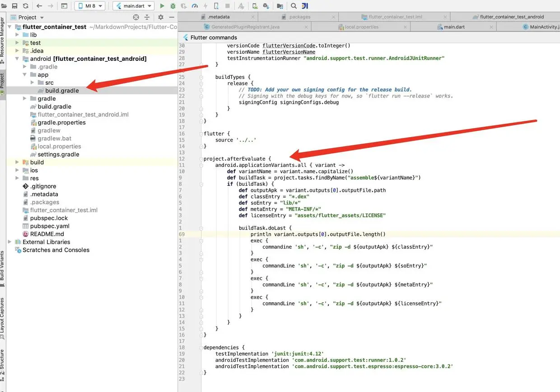Click the 'project.afterEvaluate {' code line
The image size is (560, 392).
tap(237, 159)
